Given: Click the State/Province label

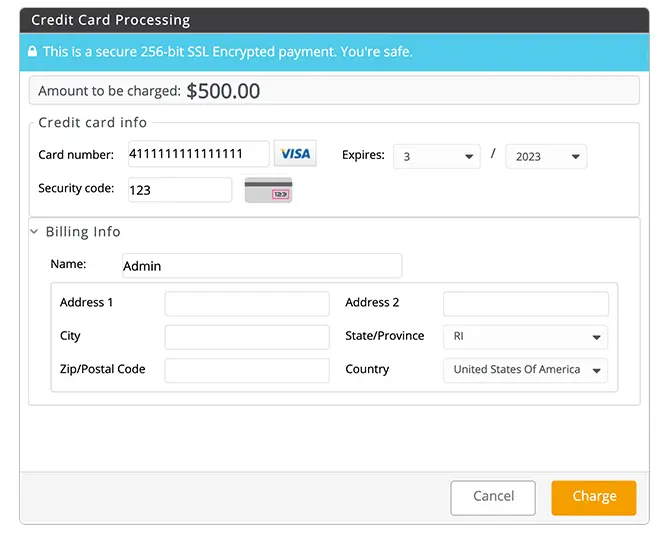Looking at the screenshot, I should 385,336.
